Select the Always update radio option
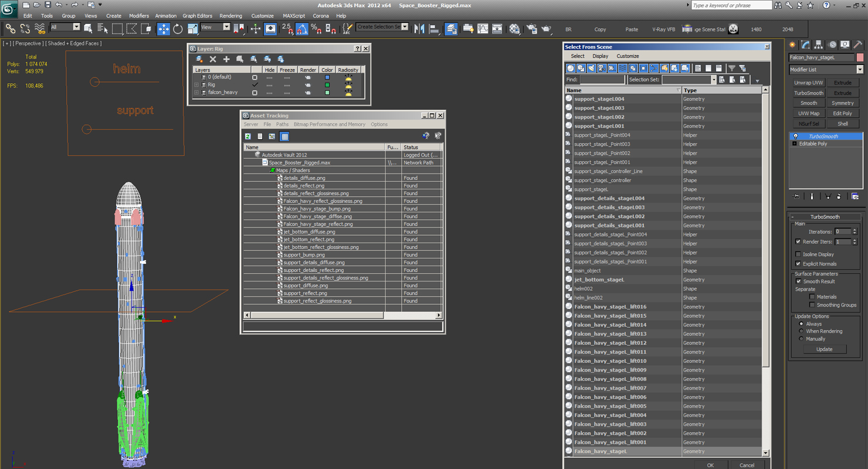Viewport: 868px width, 469px height. pos(801,324)
